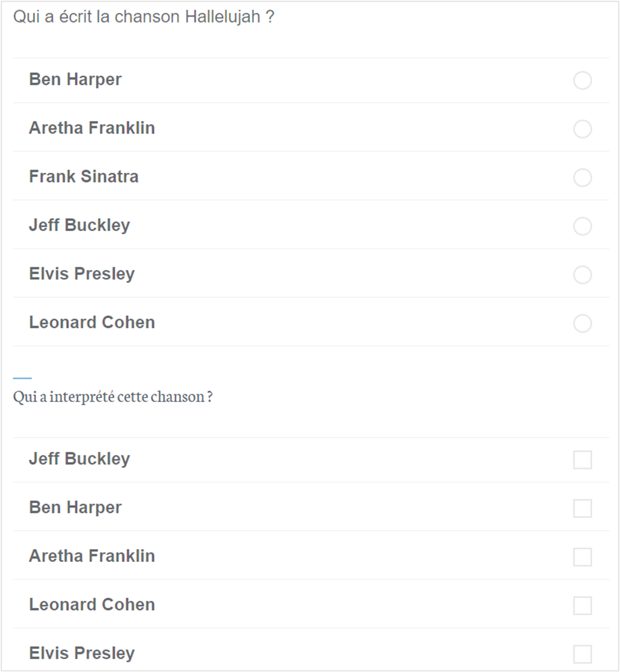Mark the Elvis Presley radio button
The image size is (620, 672).
coord(582,275)
